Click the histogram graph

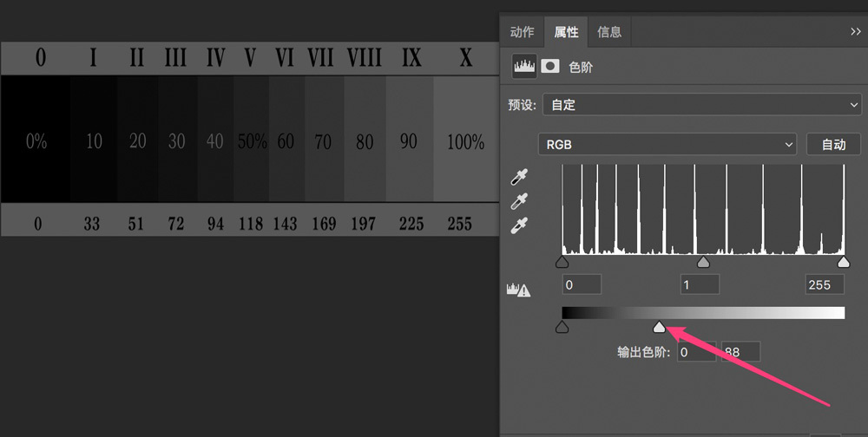coord(703,209)
